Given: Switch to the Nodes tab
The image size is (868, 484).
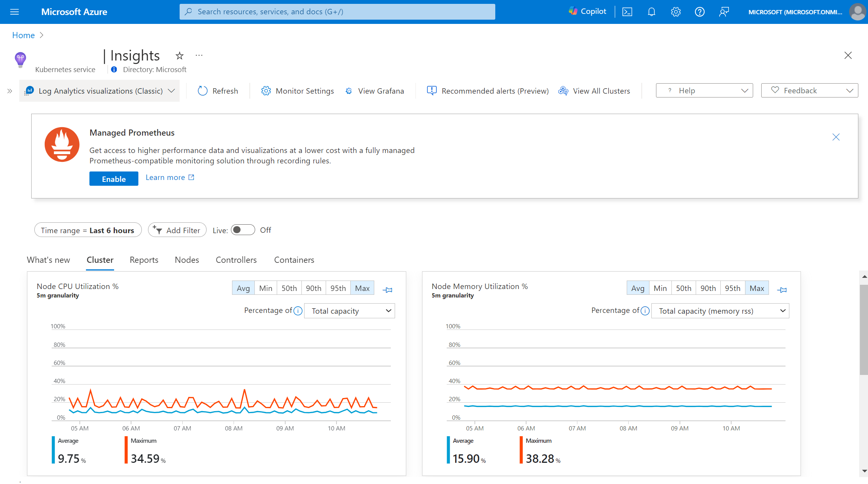Looking at the screenshot, I should 187,260.
